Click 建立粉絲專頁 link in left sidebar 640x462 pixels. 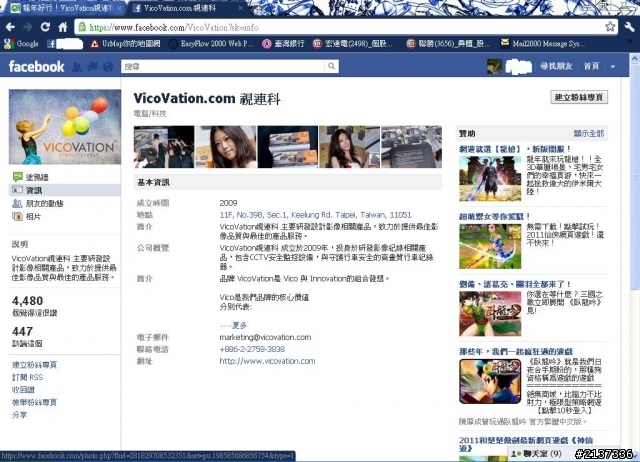click(x=34, y=365)
